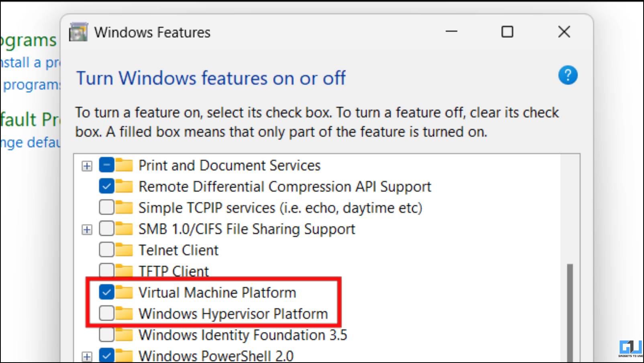Click folder icon beside Windows Identity Foundation 3.5
Viewport: 644px width, 363px height.
click(x=124, y=334)
